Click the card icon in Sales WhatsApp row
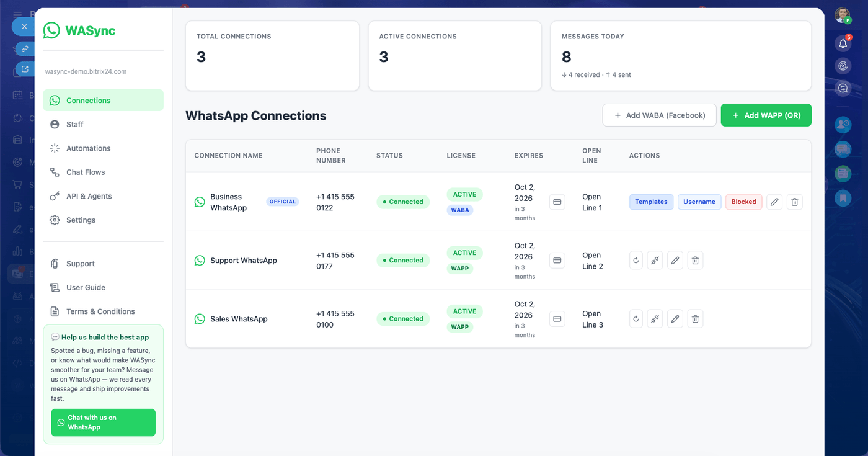 [x=557, y=319]
